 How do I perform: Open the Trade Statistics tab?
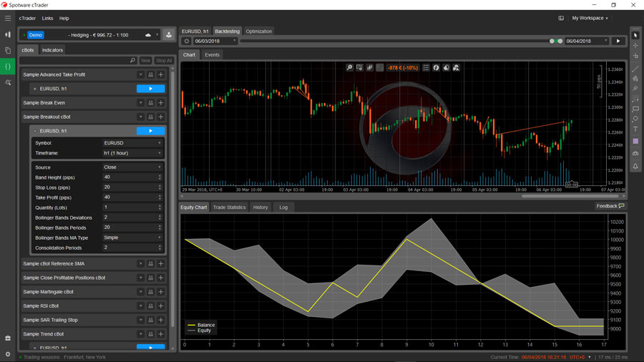229,207
